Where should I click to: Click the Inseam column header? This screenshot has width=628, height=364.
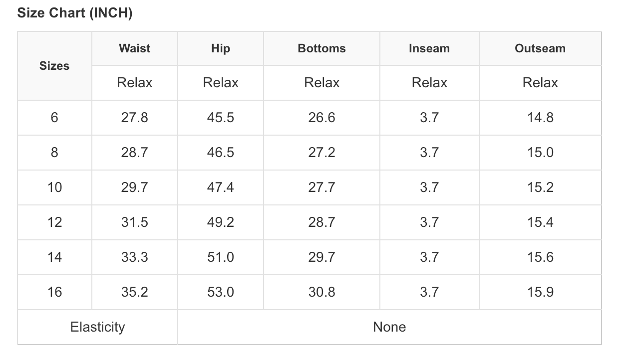click(x=429, y=48)
